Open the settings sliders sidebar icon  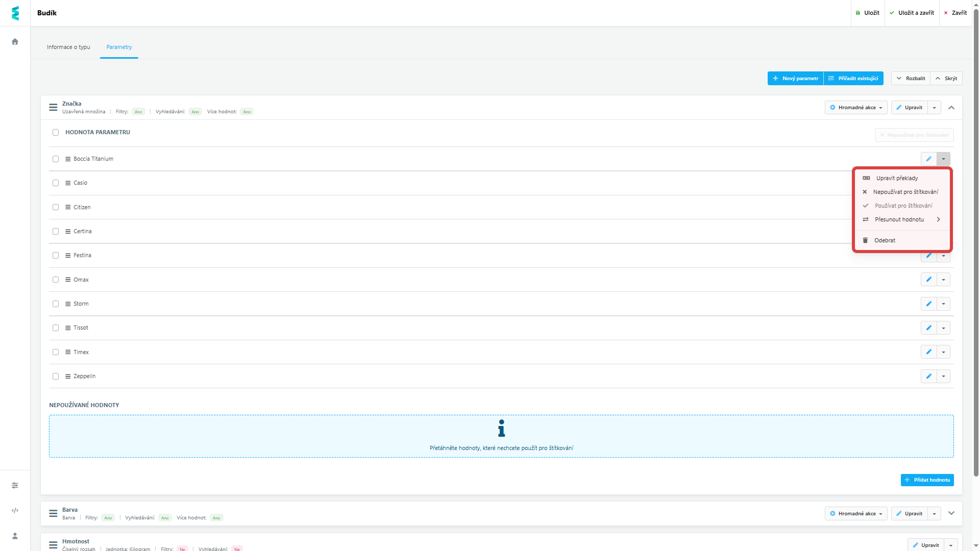click(x=15, y=485)
